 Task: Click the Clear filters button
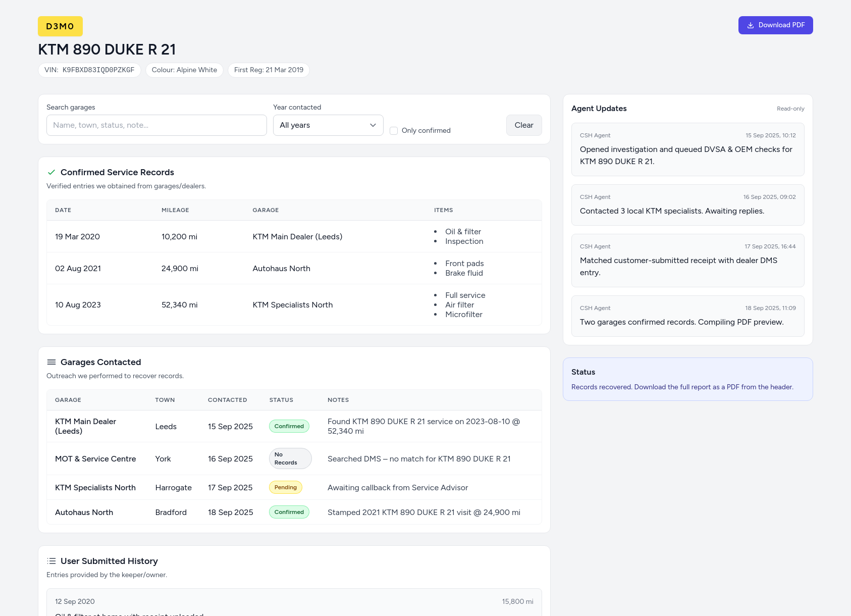pyautogui.click(x=523, y=125)
